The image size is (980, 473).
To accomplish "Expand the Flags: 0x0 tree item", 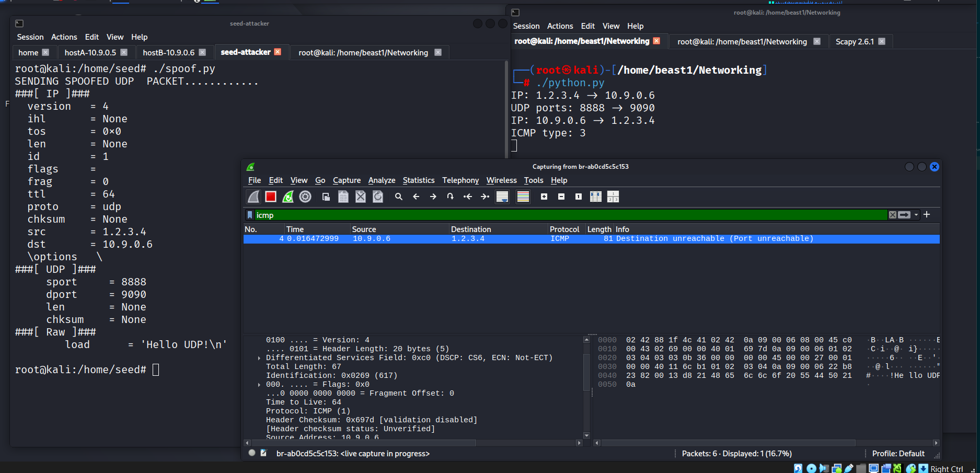I will [259, 385].
